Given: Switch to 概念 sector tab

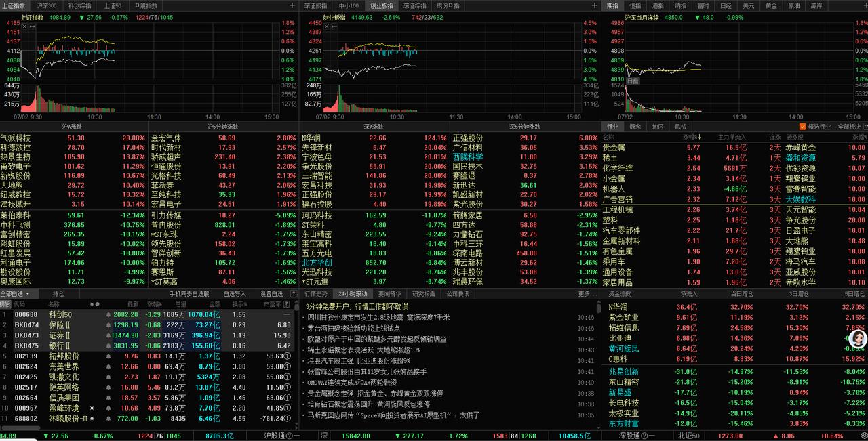Looking at the screenshot, I should click(x=635, y=127).
